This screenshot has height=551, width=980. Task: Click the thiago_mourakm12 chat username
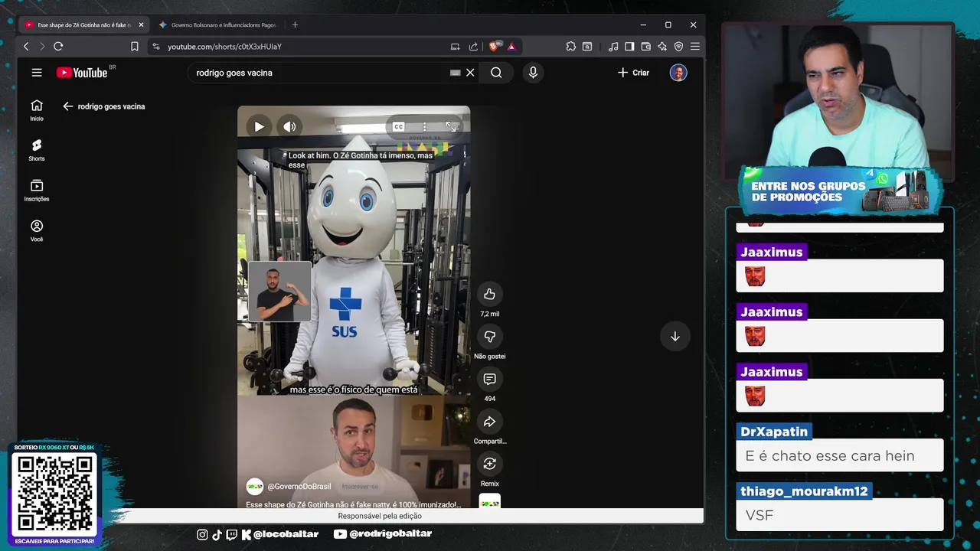click(804, 491)
